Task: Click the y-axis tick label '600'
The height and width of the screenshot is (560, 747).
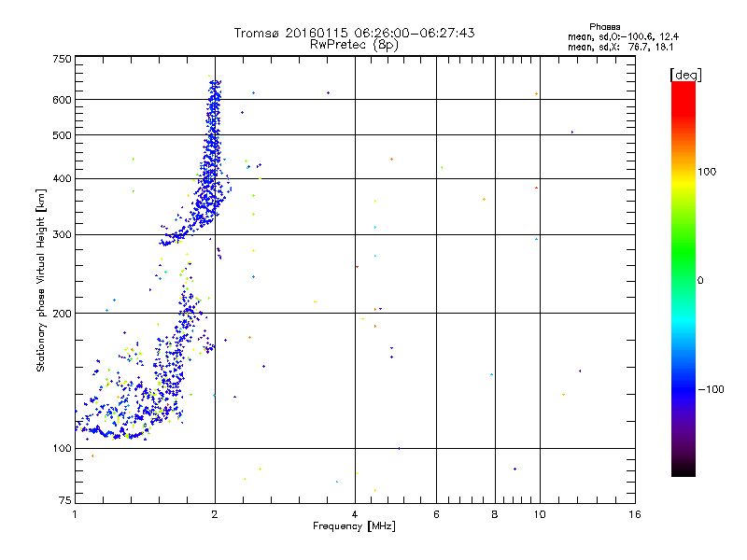Action: coord(62,100)
